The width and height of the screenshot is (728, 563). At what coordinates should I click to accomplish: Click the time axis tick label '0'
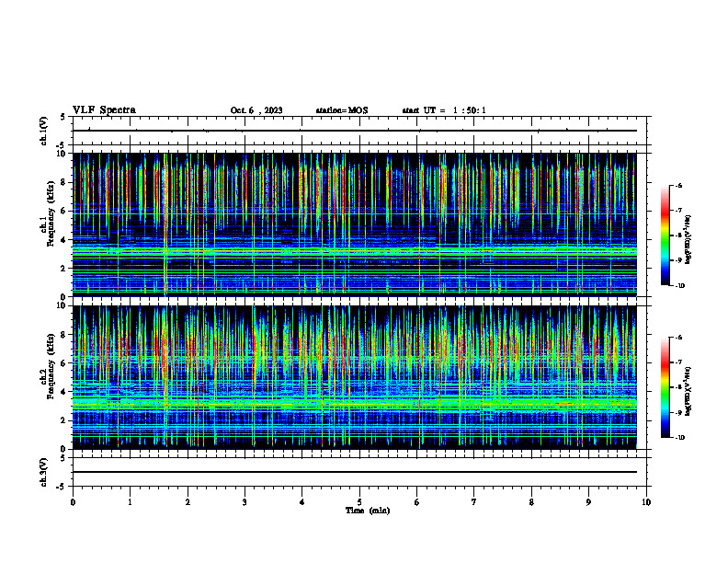click(x=73, y=502)
